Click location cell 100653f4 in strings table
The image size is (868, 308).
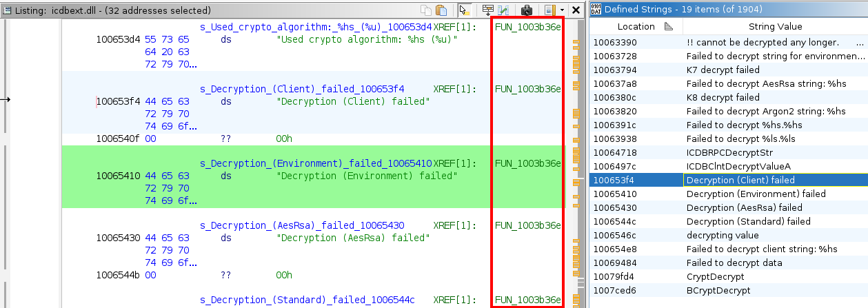pyautogui.click(x=636, y=180)
